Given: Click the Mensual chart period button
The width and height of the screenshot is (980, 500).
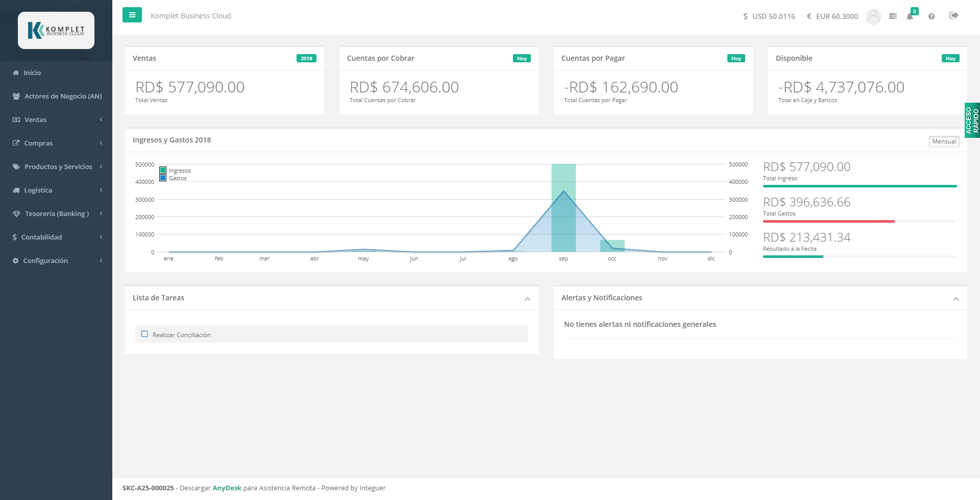Looking at the screenshot, I should pyautogui.click(x=944, y=141).
